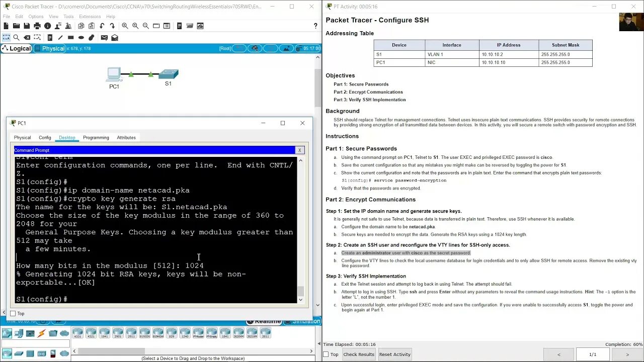The height and width of the screenshot is (362, 644).
Task: Select the 255.255.255.0 cell for PC1
Action: point(566,62)
